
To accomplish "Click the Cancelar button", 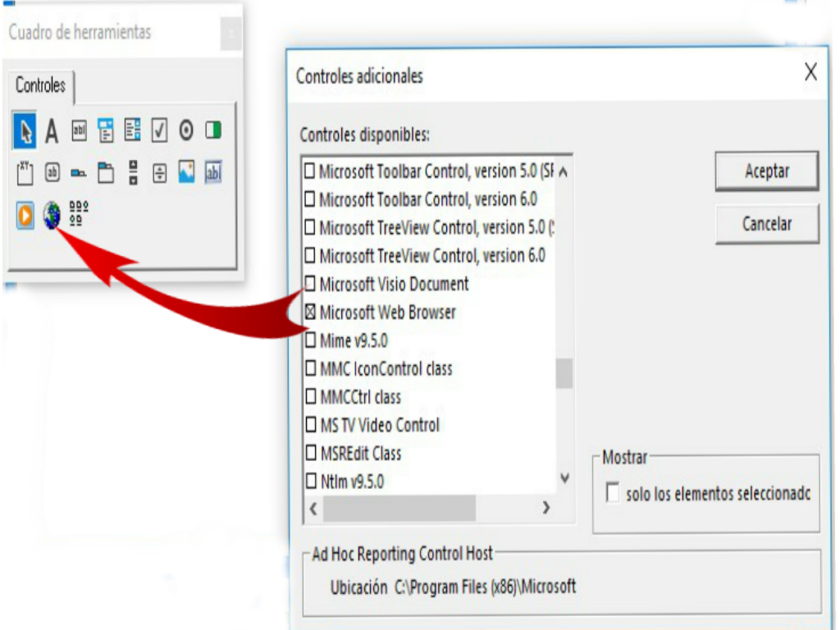I will (x=767, y=224).
